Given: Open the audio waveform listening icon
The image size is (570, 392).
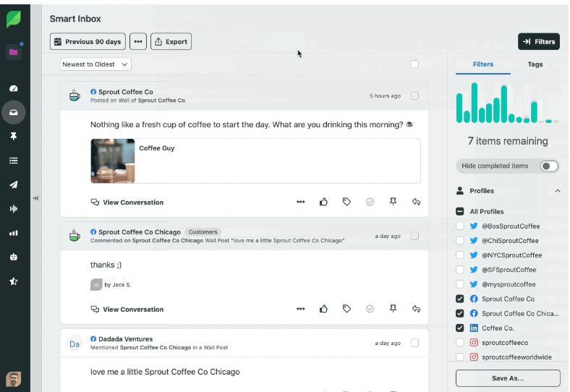Looking at the screenshot, I should pos(14,209).
